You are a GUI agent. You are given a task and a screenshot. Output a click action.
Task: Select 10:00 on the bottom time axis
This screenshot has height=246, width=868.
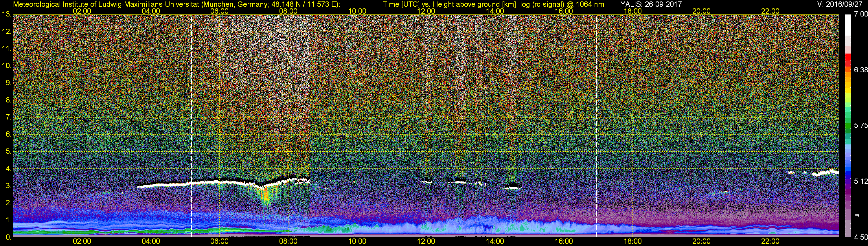tap(357, 242)
